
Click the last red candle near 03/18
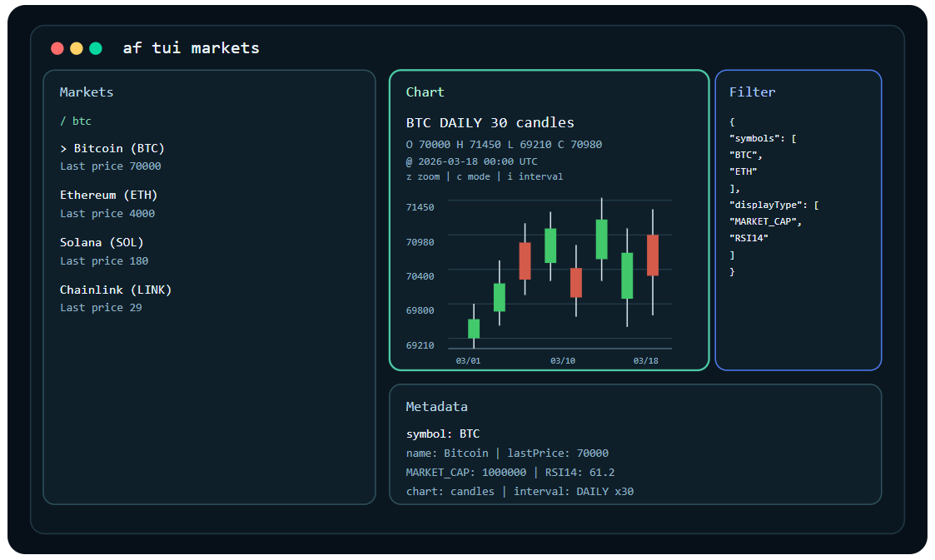point(653,255)
